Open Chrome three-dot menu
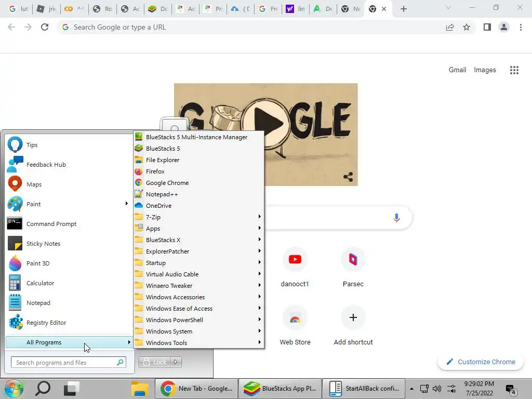 (521, 27)
